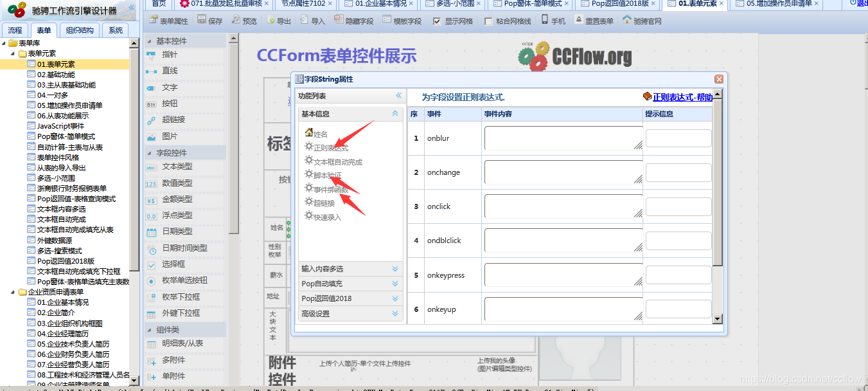Switch to the 流程 tab

pos(15,30)
